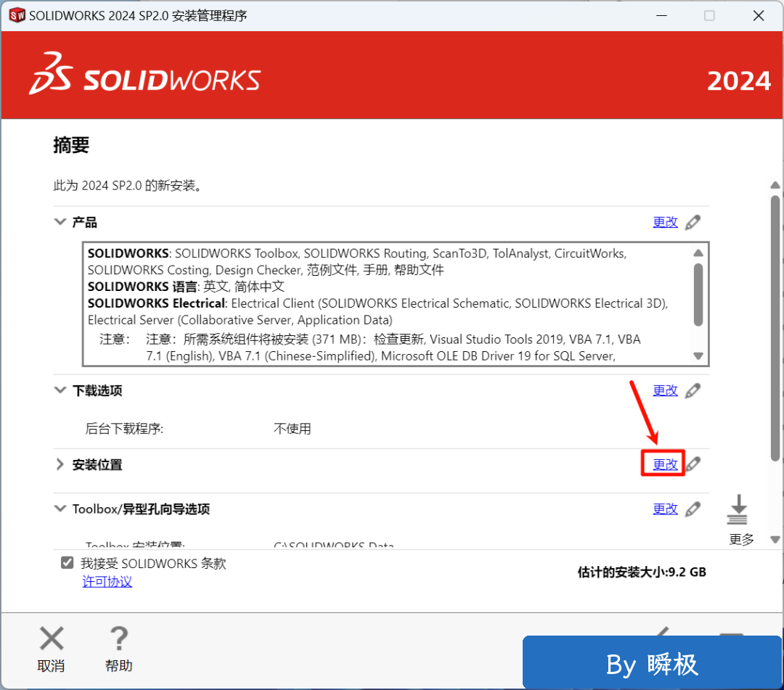This screenshot has width=784, height=690.
Task: Toggle the 我接受 SOLIDWORKS 条款 checkbox
Action: [x=68, y=563]
